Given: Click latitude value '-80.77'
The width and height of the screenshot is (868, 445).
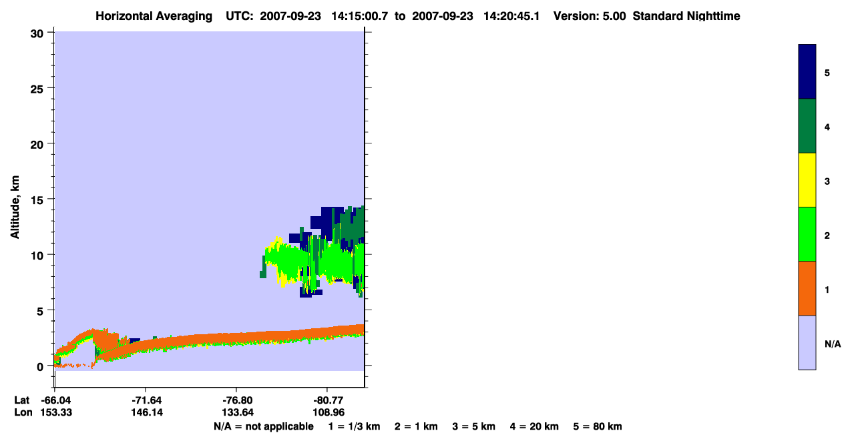Looking at the screenshot, I should pos(327,400).
